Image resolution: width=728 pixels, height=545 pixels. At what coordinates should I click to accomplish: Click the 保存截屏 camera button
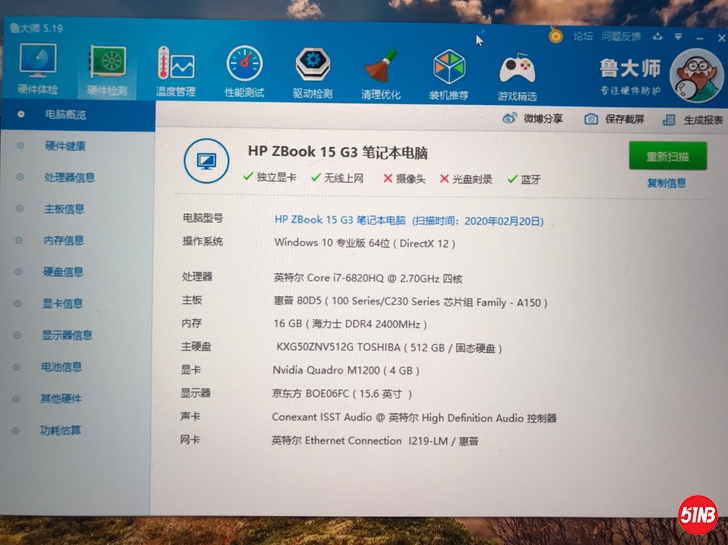coord(615,119)
